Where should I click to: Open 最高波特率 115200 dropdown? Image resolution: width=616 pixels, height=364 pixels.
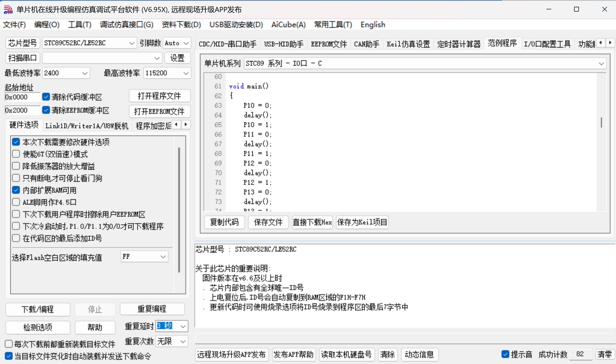(x=167, y=73)
